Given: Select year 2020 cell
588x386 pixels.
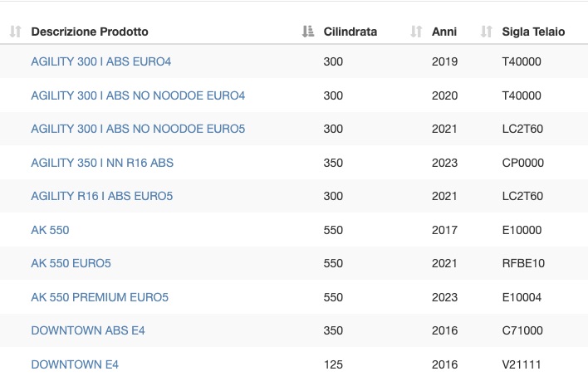Looking at the screenshot, I should pyautogui.click(x=444, y=95).
